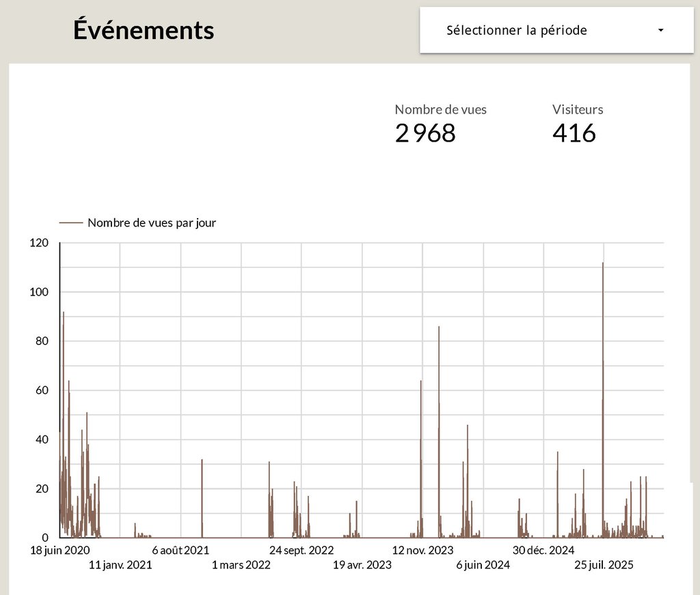Click the "Nombre de vues" metric label
This screenshot has height=595, width=700.
tap(440, 109)
